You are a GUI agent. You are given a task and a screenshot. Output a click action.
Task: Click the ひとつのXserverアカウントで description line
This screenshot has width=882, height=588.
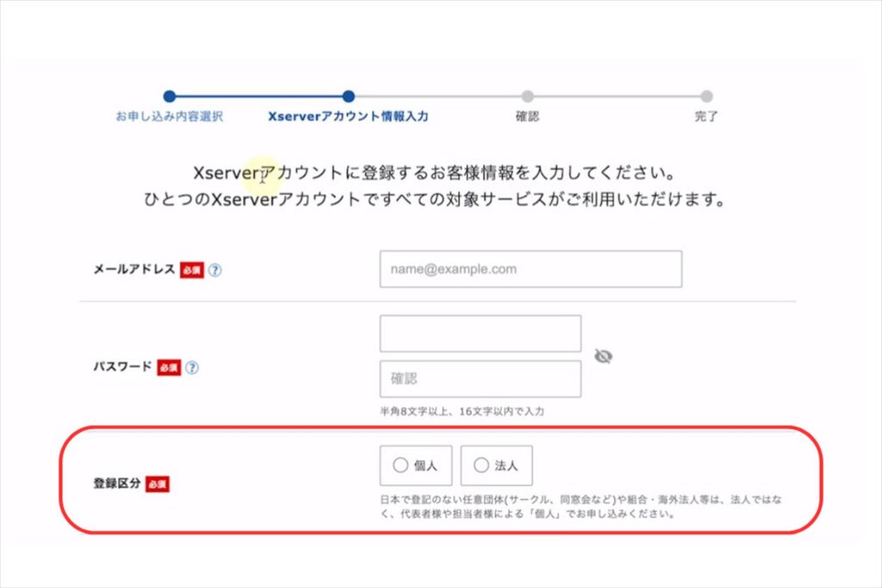click(x=434, y=199)
